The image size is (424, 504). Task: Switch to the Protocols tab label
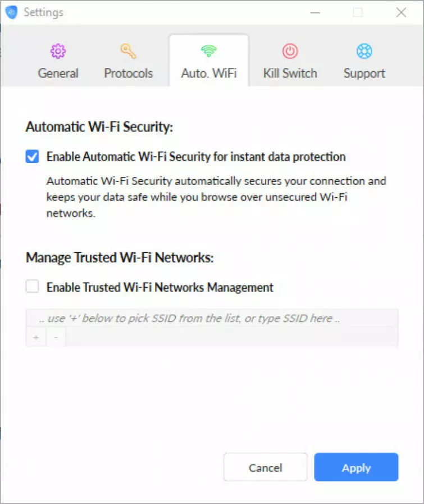point(129,74)
